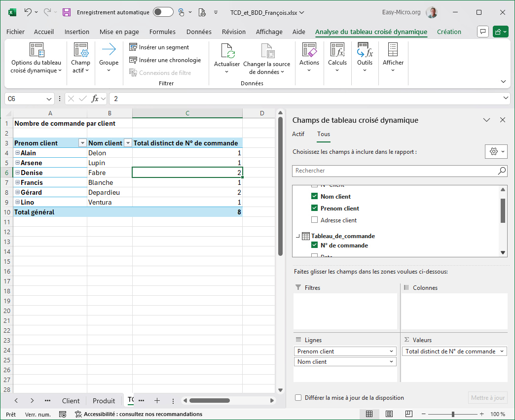Collapse the Alain row group

click(17, 153)
